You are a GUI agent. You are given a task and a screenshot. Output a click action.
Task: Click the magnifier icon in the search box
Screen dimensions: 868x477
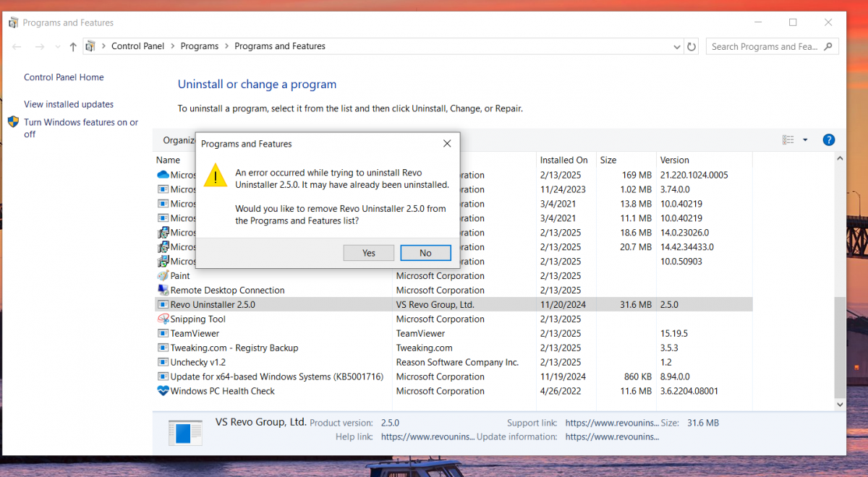828,46
